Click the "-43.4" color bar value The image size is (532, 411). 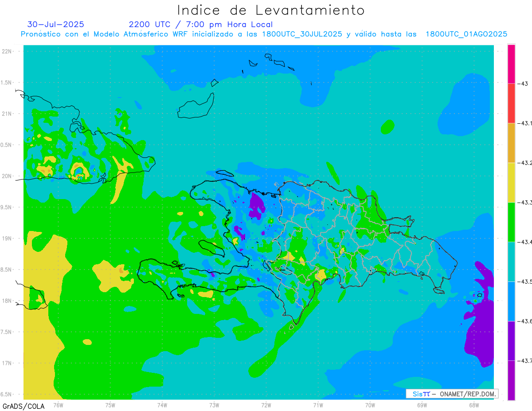pyautogui.click(x=525, y=242)
